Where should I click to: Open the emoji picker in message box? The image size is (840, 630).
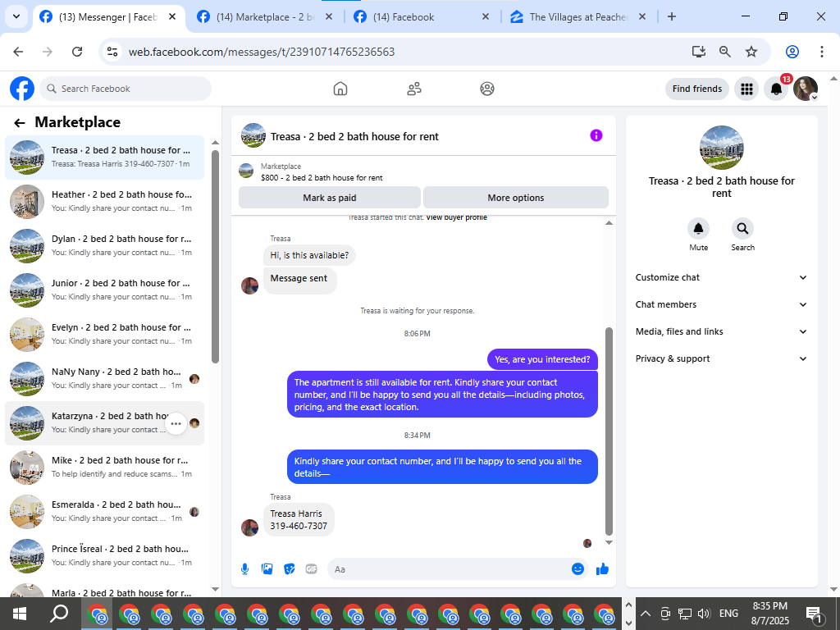click(x=577, y=569)
